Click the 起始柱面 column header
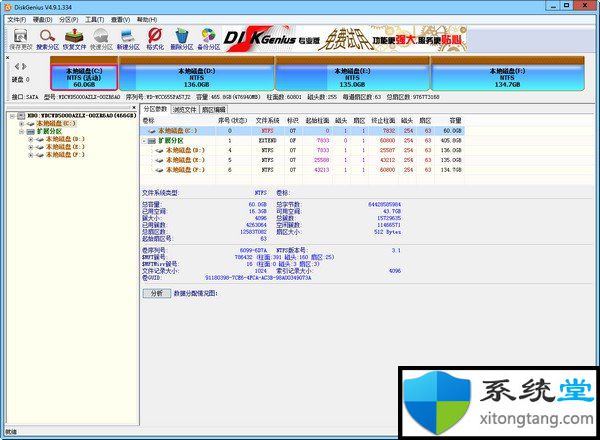Screen dimensions: 600x440 317,121
